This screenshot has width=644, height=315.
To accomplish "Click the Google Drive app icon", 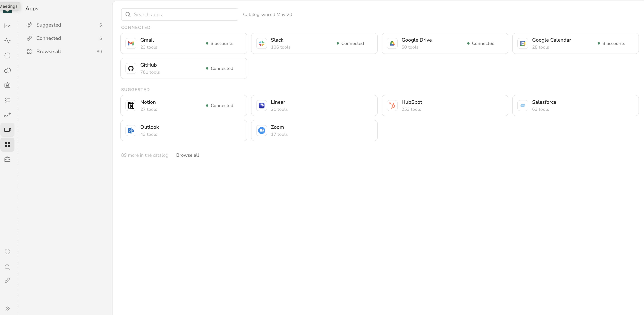I will pos(392,44).
